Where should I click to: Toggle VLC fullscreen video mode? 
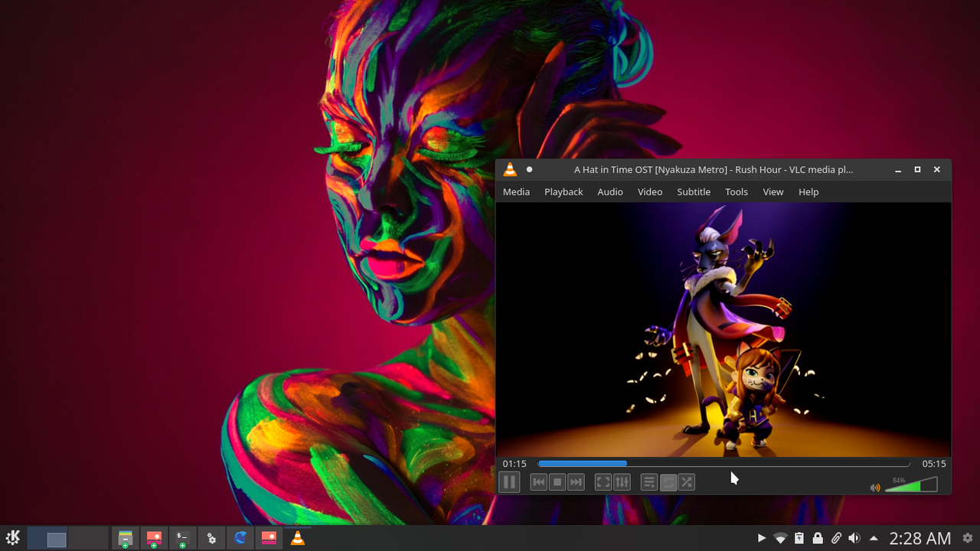point(603,482)
